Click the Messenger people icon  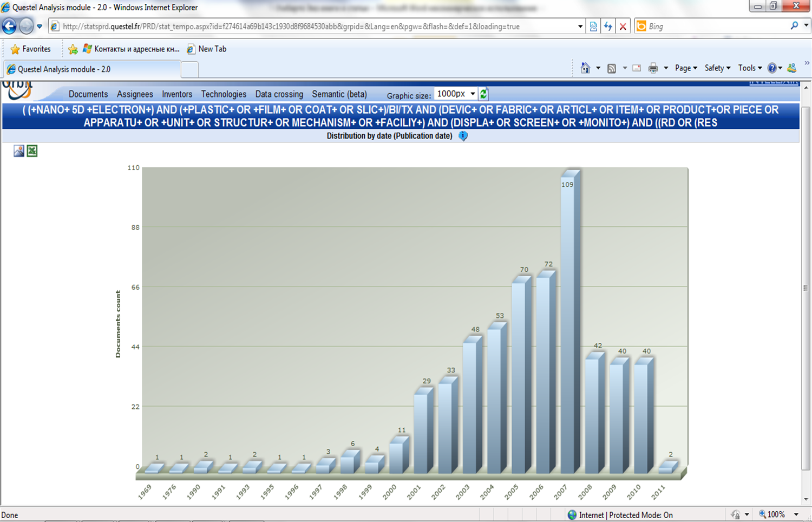pyautogui.click(x=792, y=68)
